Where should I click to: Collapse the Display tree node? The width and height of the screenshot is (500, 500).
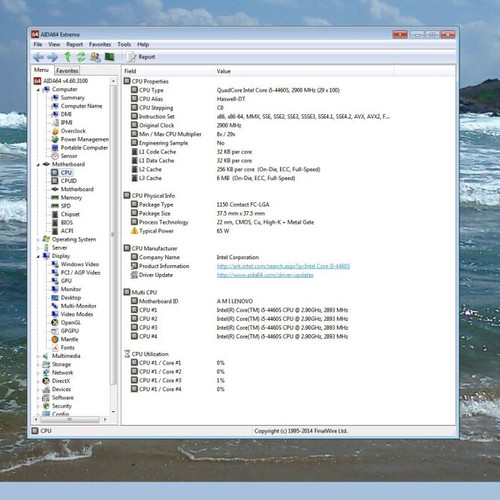pyautogui.click(x=38, y=256)
